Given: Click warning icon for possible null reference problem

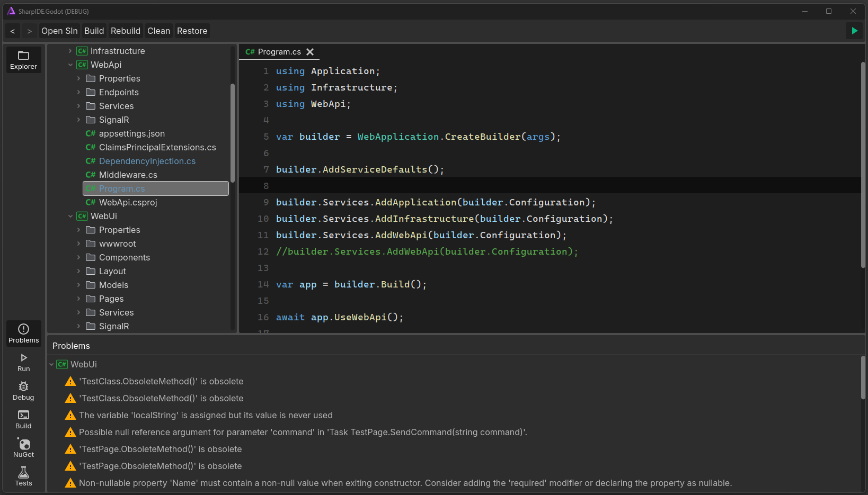Looking at the screenshot, I should click(x=70, y=432).
